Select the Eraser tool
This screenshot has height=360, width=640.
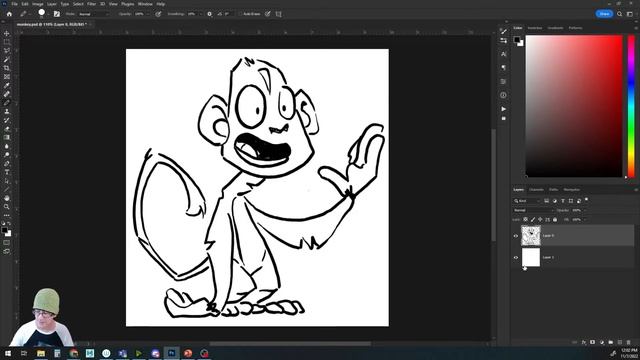tap(7, 129)
